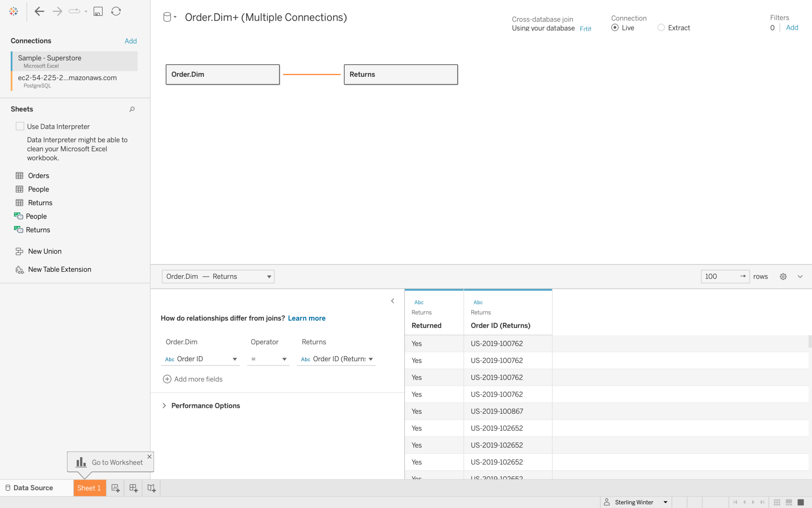Enable Use Data Interpreter checkbox
812x508 pixels.
(x=20, y=126)
